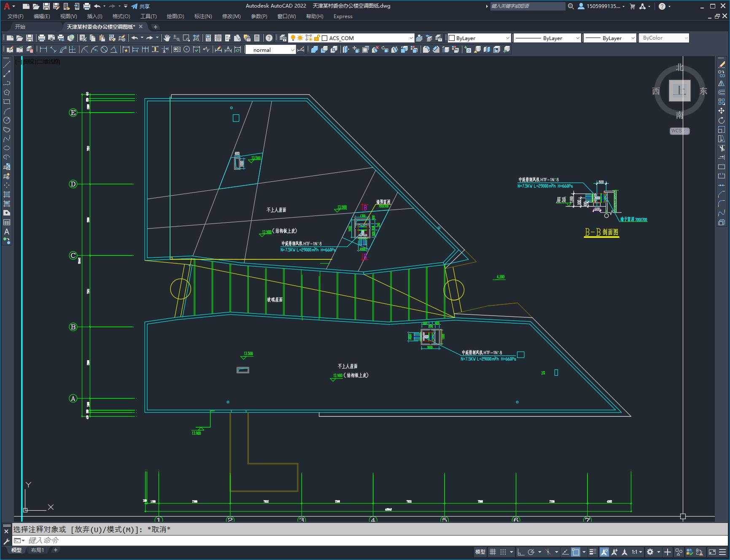Click the Autodesk App Store cart icon
The width and height of the screenshot is (730, 560).
coord(632,6)
